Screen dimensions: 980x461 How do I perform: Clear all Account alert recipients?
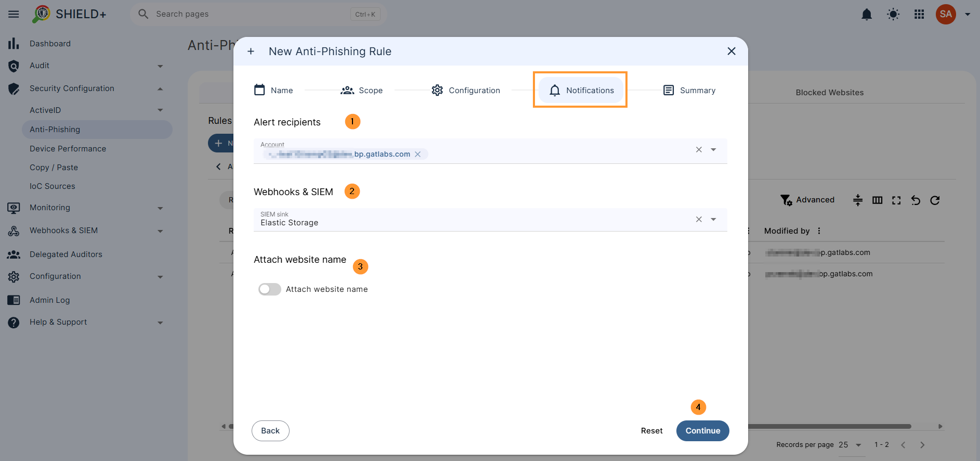coord(699,150)
